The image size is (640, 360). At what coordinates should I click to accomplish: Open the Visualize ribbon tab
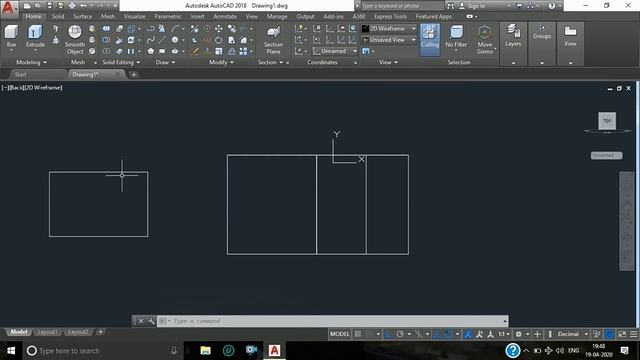(134, 16)
